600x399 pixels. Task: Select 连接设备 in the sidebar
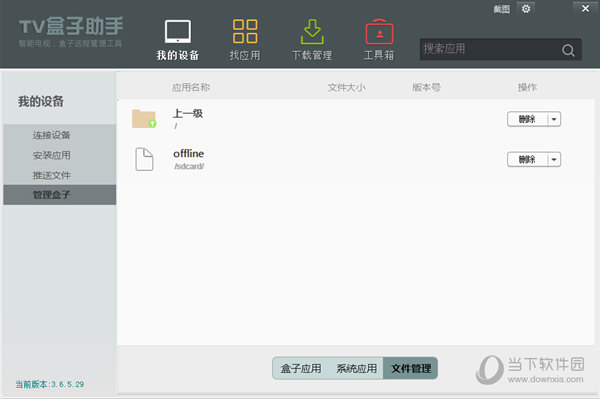point(60,135)
